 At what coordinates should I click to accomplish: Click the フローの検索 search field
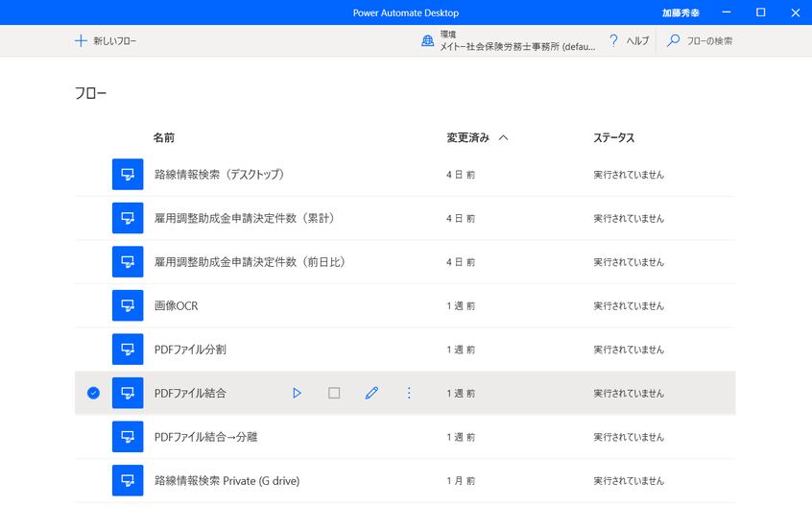point(709,41)
